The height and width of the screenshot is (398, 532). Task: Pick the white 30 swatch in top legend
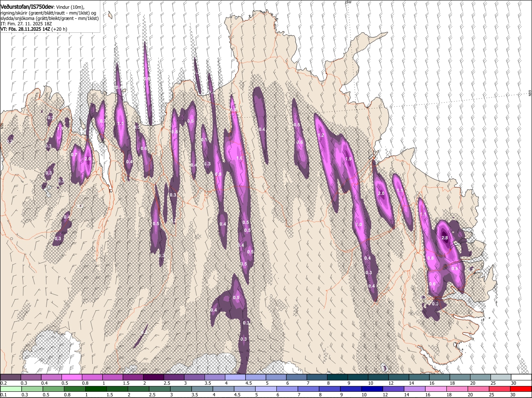pyautogui.click(x=521, y=377)
